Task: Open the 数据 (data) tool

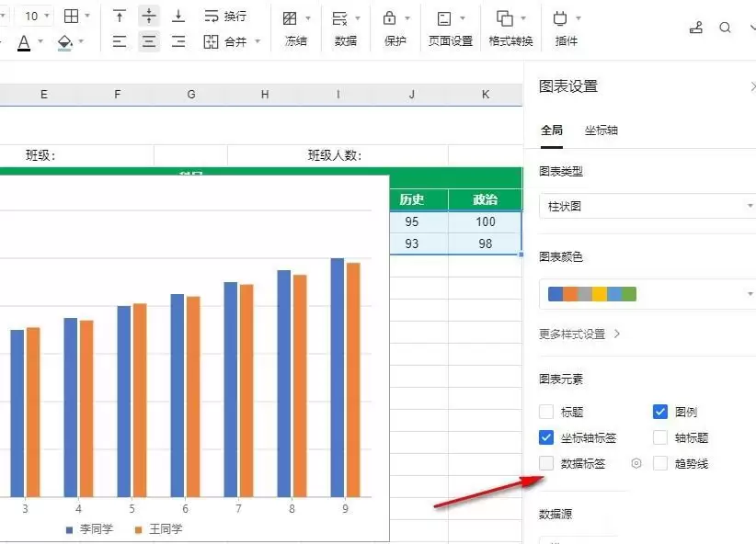Action: (340, 18)
